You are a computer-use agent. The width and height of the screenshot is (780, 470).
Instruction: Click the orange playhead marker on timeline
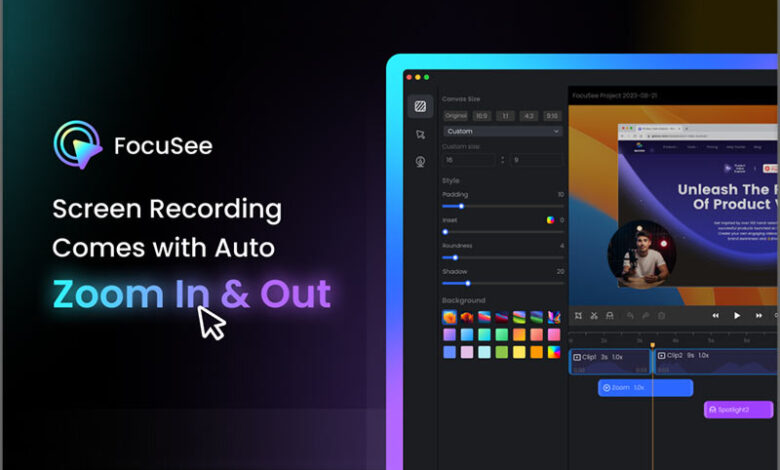[x=652, y=345]
